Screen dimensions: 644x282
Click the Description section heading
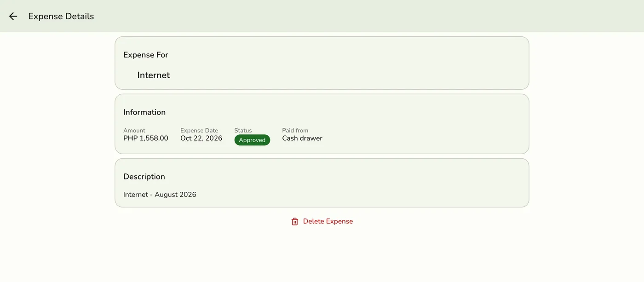(x=144, y=177)
